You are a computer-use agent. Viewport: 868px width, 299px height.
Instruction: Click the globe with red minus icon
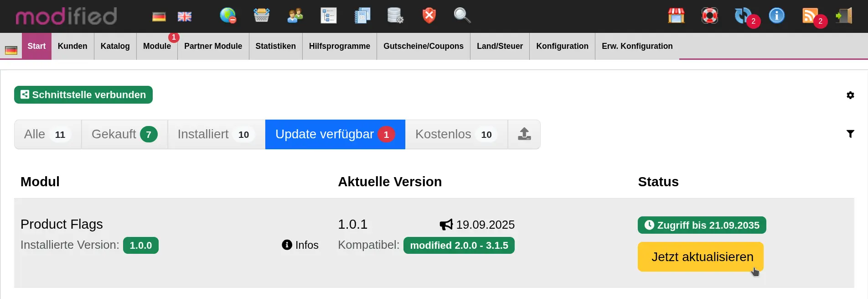[x=227, y=16]
